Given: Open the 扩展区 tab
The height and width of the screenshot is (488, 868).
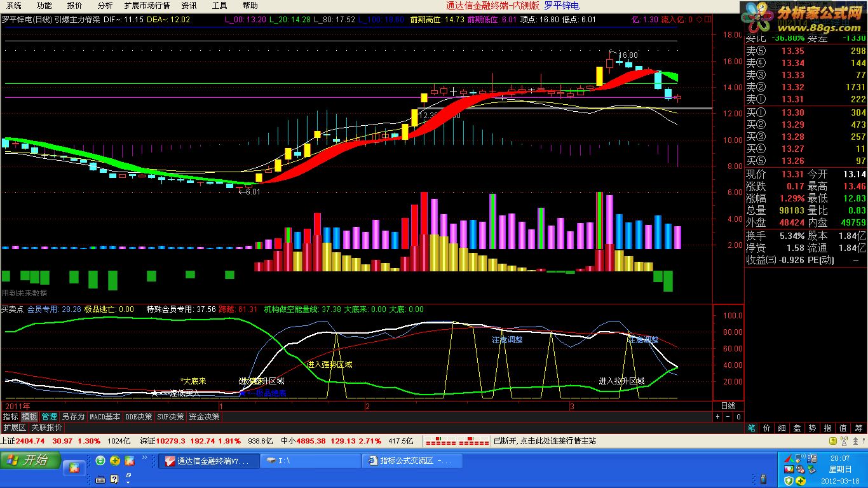Looking at the screenshot, I should [15, 428].
